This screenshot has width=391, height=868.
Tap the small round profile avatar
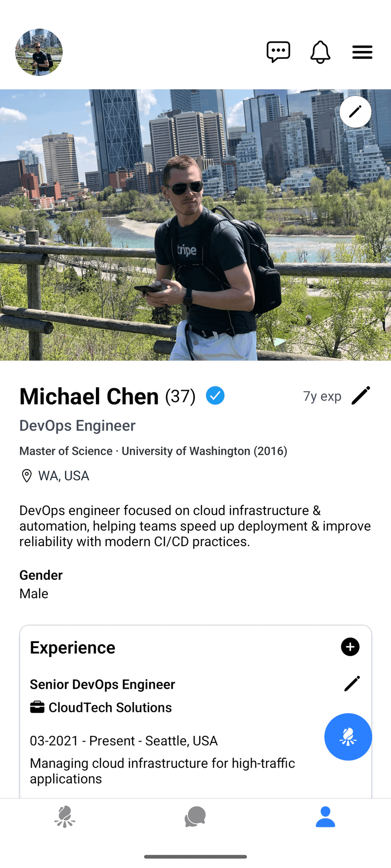tap(39, 52)
